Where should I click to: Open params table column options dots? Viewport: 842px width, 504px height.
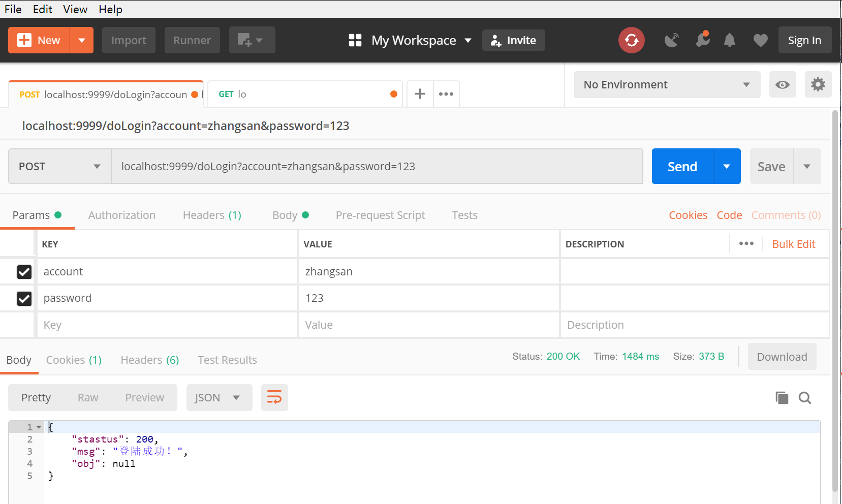pyautogui.click(x=746, y=244)
